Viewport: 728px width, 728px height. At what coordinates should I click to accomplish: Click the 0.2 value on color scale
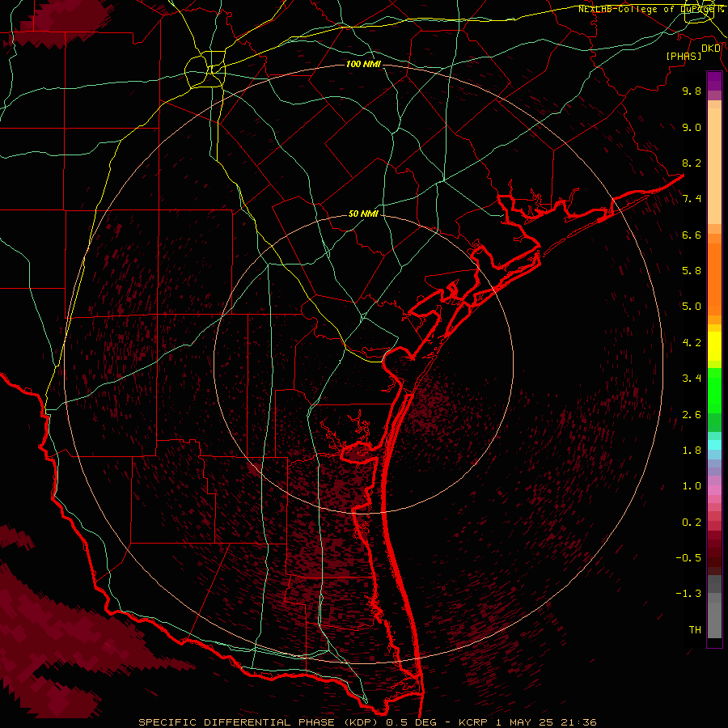pos(692,523)
